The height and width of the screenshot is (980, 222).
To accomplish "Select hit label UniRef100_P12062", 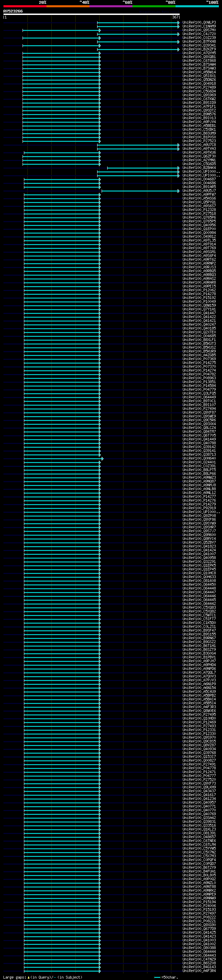I will (199, 290).
